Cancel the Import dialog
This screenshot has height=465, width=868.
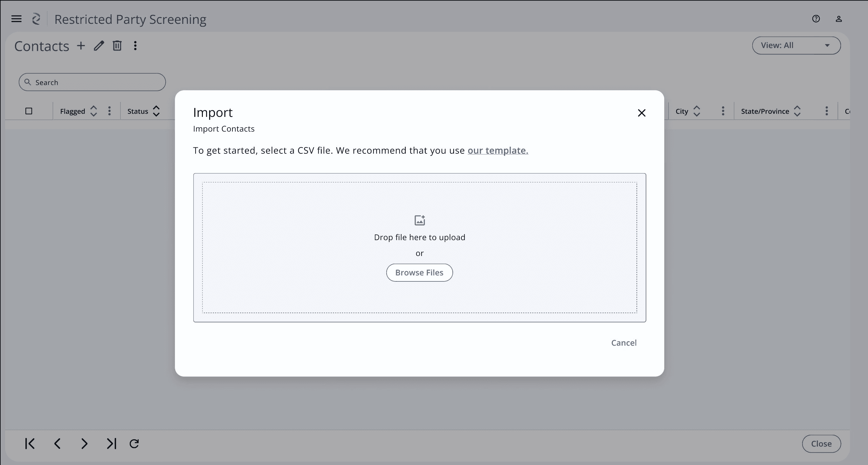pos(624,343)
